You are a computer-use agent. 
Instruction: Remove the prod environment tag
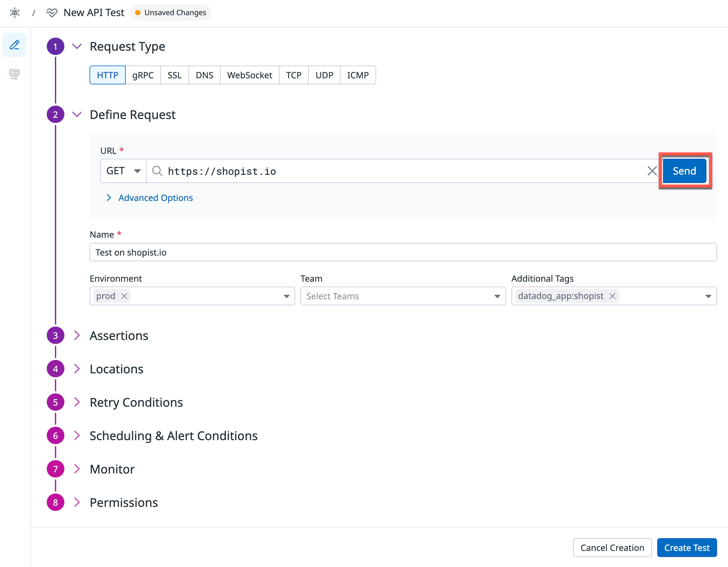(x=124, y=296)
